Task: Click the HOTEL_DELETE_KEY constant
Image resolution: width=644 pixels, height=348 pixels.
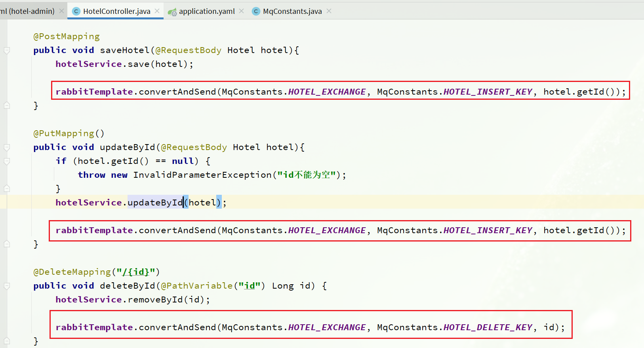Action: 488,327
